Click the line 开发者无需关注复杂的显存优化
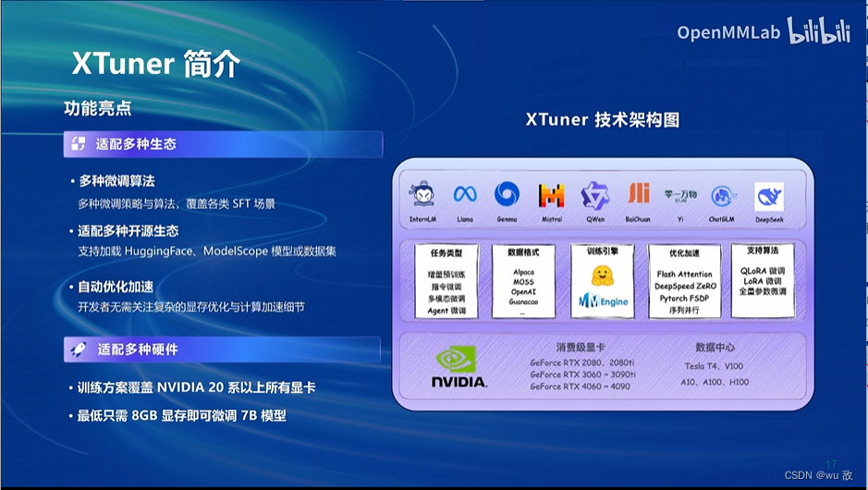This screenshot has width=868, height=490. point(191,307)
